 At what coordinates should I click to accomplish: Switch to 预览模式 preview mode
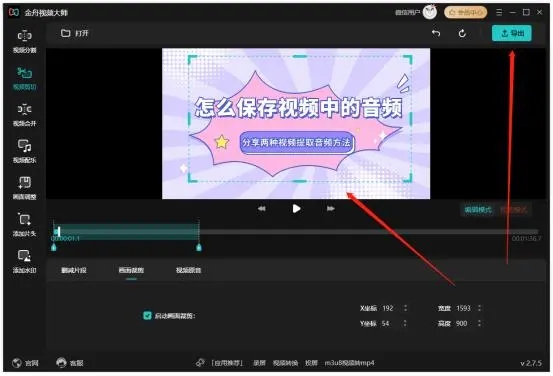pyautogui.click(x=514, y=210)
